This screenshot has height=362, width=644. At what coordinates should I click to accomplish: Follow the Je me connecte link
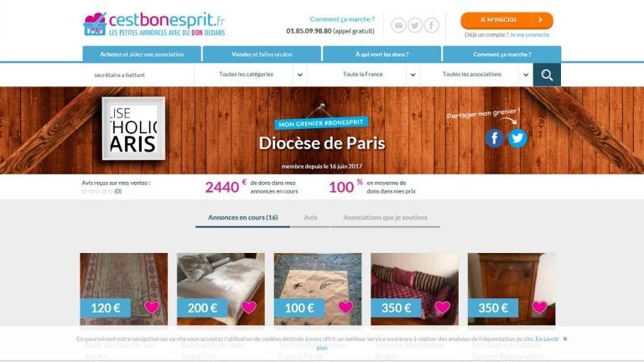click(529, 34)
